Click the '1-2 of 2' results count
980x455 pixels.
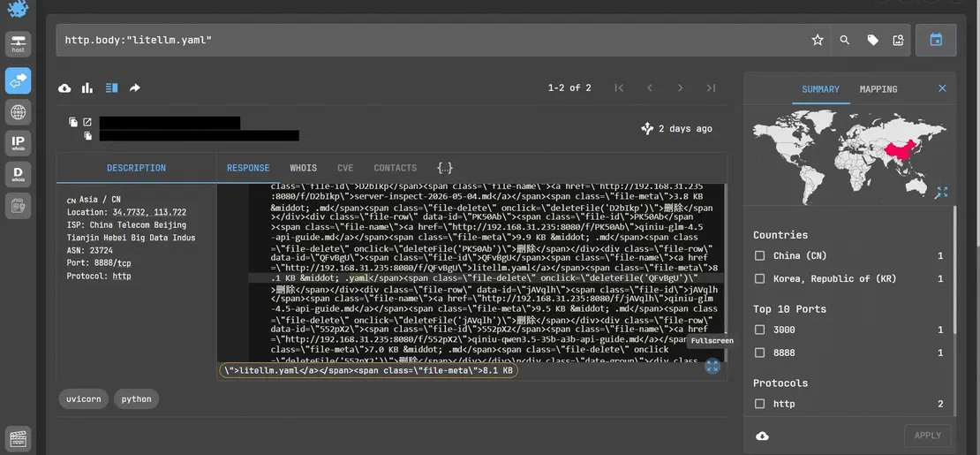(x=569, y=88)
